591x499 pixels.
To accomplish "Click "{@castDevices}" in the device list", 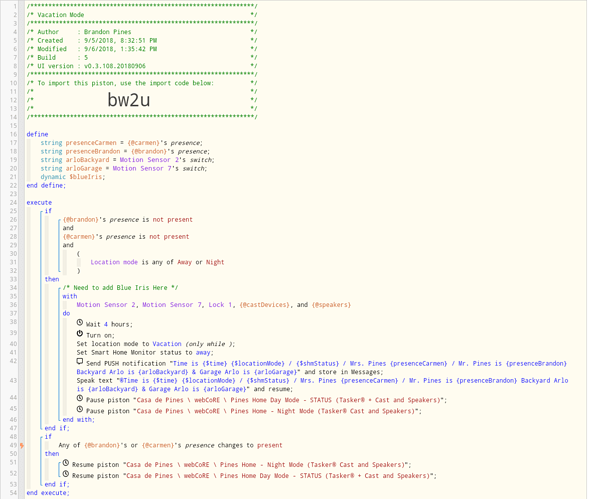I will point(265,305).
